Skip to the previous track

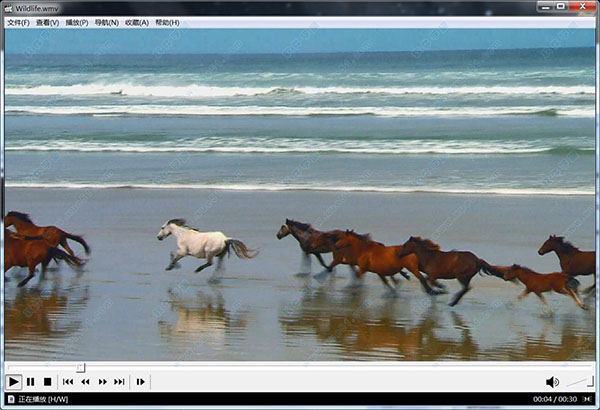pyautogui.click(x=68, y=381)
